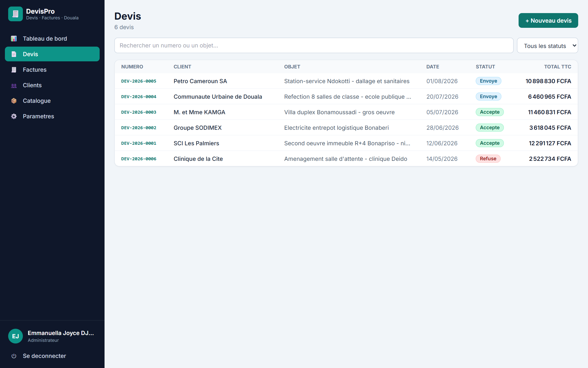The width and height of the screenshot is (588, 368).
Task: Click the Factures receipt icon
Action: tap(14, 70)
